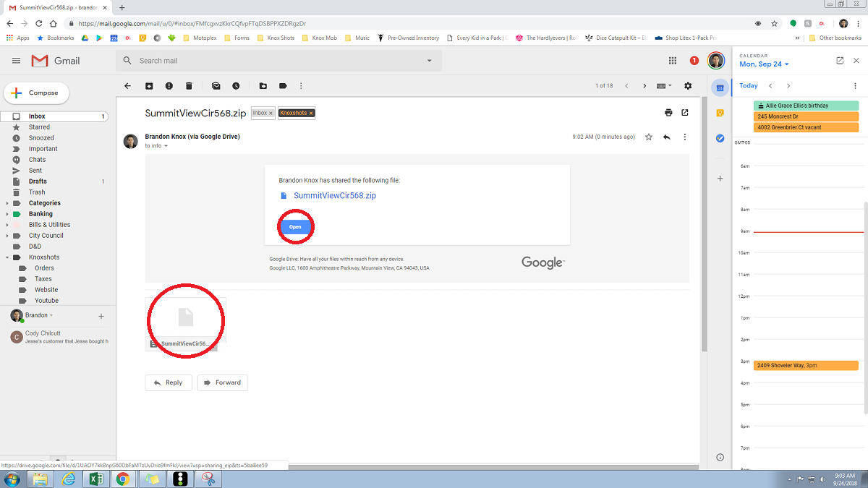Screen dimensions: 868x488
Task: Select the Starred folder in sidebar
Action: (x=39, y=127)
